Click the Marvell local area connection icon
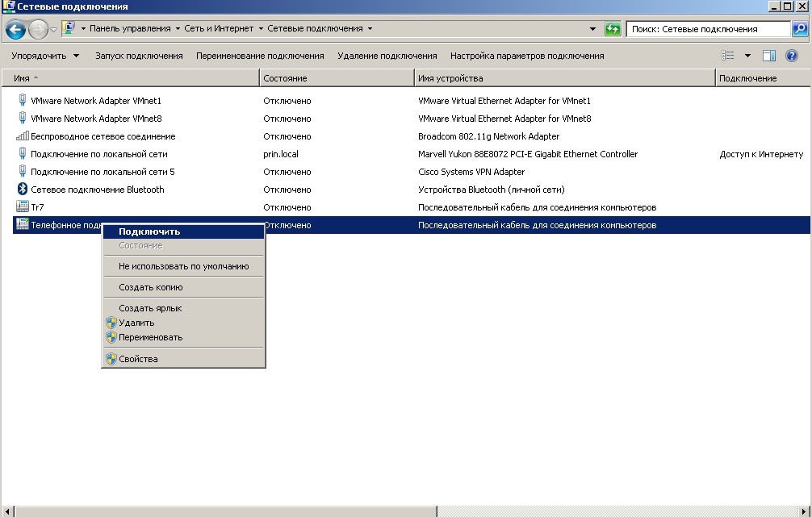The width and height of the screenshot is (812, 517). pos(23,153)
